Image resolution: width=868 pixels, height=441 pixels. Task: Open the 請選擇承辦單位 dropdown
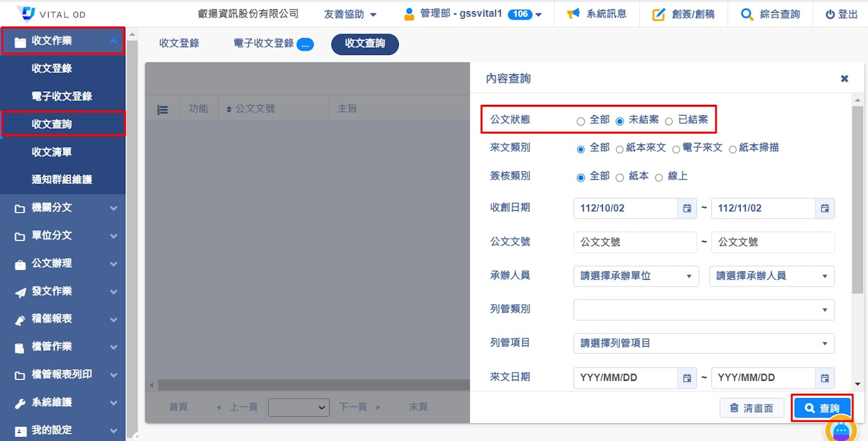[x=636, y=276]
